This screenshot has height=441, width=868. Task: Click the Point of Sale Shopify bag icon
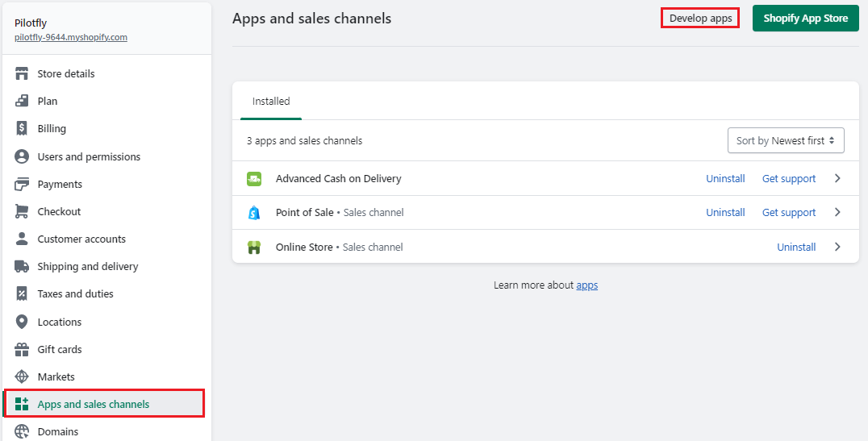tap(254, 213)
